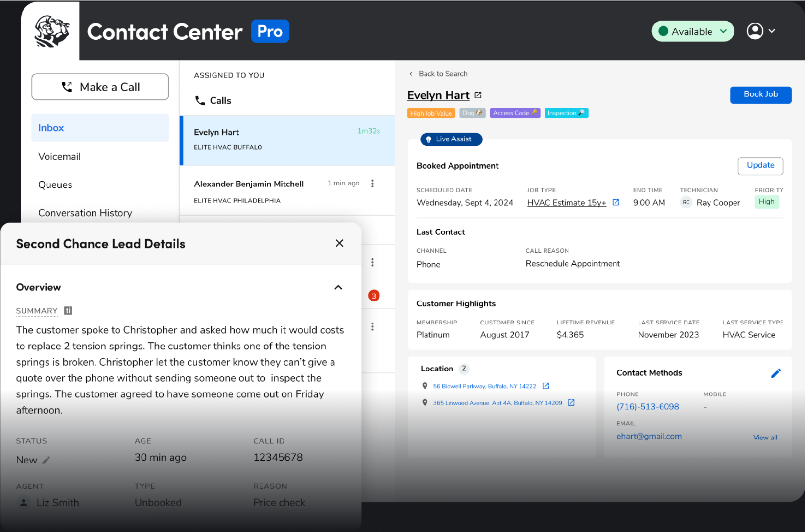
Task: Open the Evelyn Hart name link
Action: click(438, 95)
